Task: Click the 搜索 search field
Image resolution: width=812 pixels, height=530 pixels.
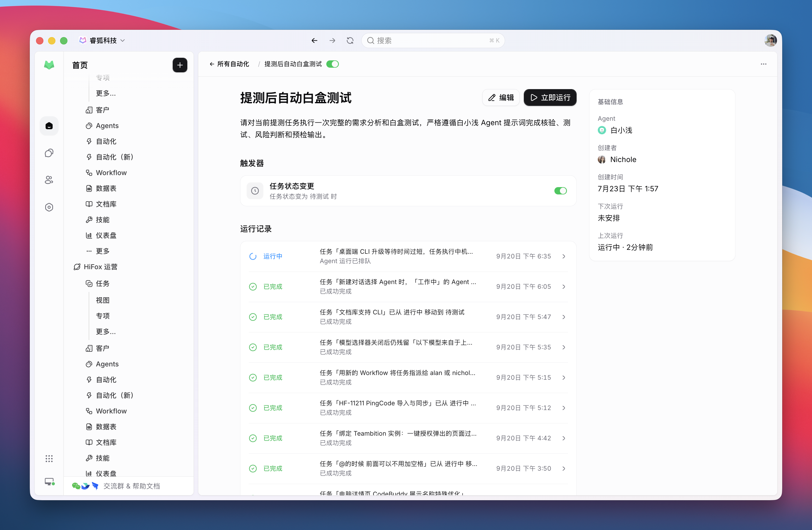Action: pos(433,41)
